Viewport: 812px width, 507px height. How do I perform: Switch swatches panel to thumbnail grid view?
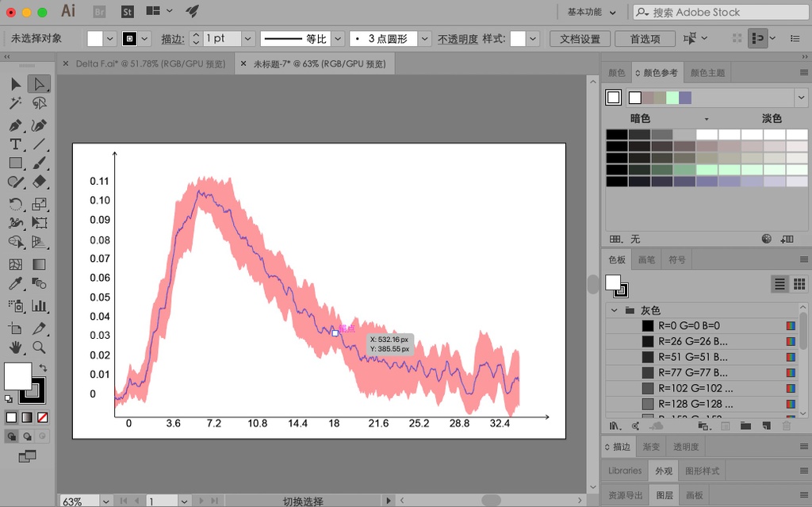[x=799, y=284]
